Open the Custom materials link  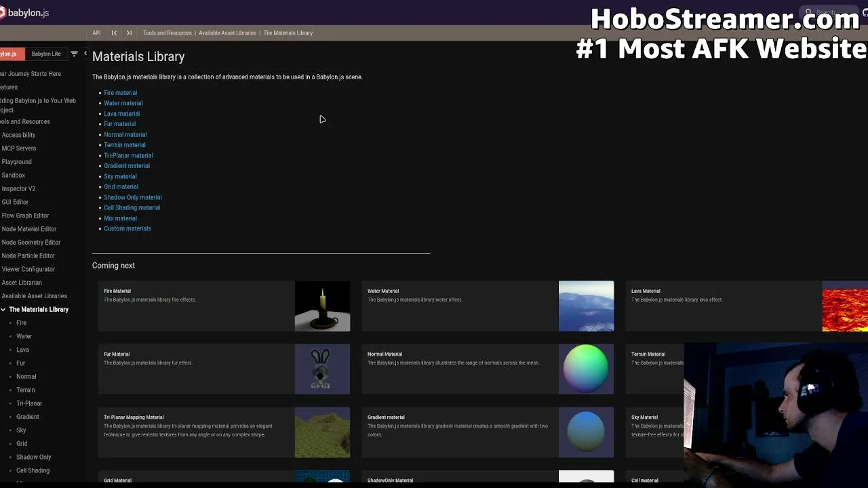[127, 229]
